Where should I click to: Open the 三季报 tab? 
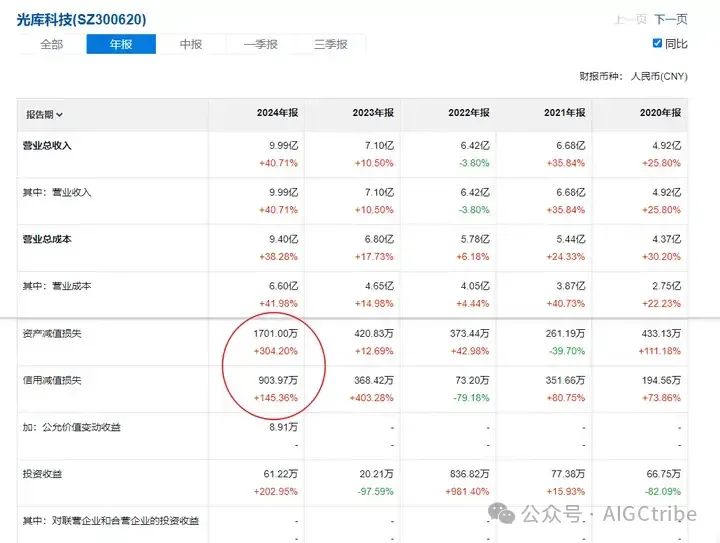tap(330, 44)
